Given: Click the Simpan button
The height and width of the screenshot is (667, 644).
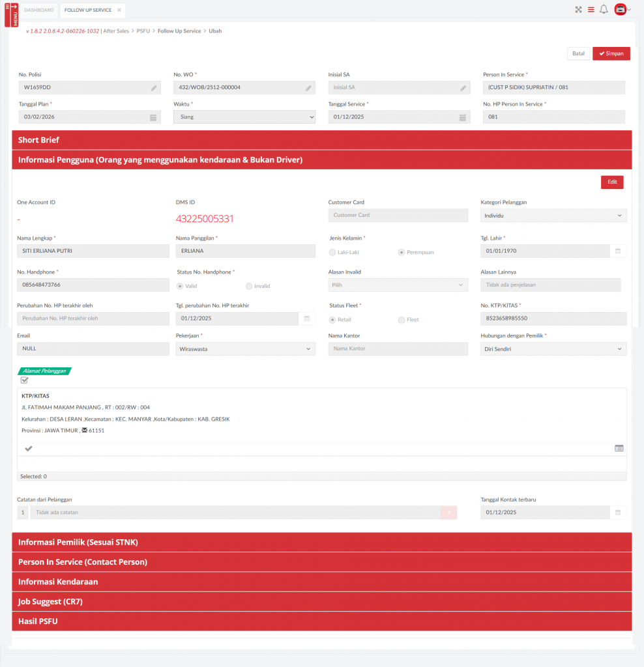Looking at the screenshot, I should 611,53.
